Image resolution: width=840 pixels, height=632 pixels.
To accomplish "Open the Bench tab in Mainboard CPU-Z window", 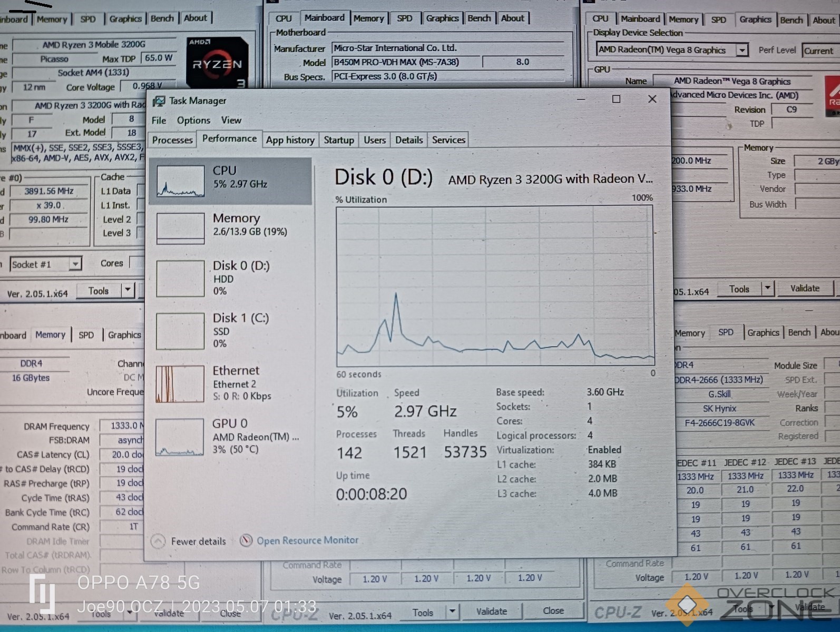I will click(x=479, y=18).
